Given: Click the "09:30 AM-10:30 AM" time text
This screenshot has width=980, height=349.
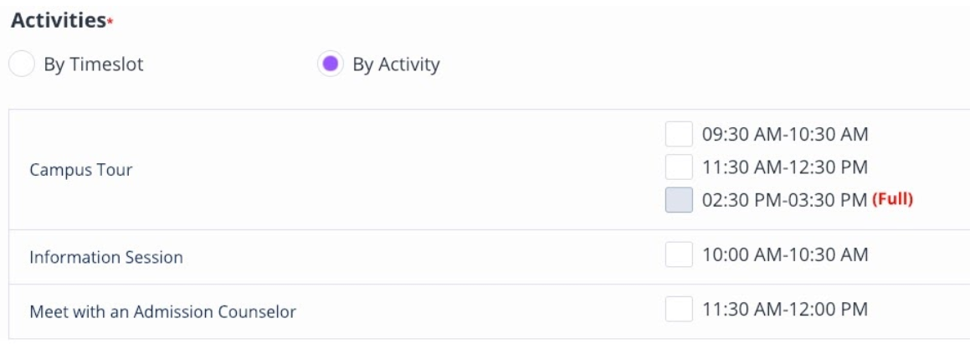Looking at the screenshot, I should tap(785, 134).
